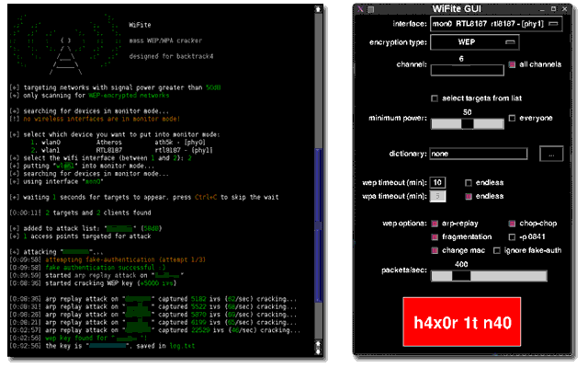
Task: Enable the everyone checkbox
Action: tap(512, 119)
